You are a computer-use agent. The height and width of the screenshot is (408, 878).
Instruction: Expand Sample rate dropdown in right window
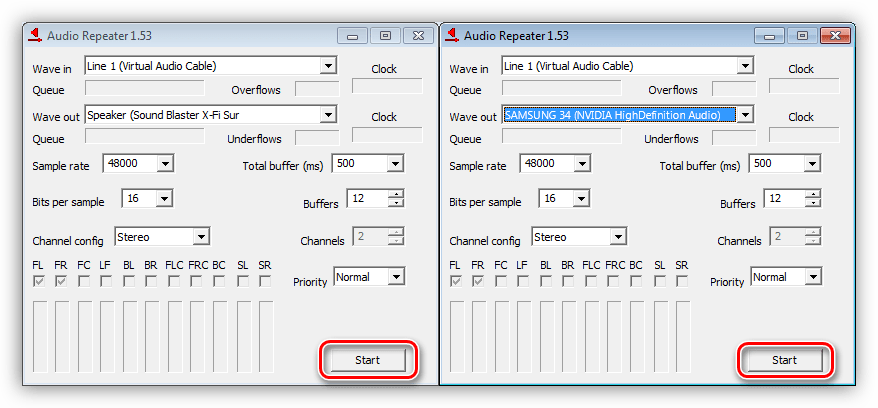coord(582,163)
